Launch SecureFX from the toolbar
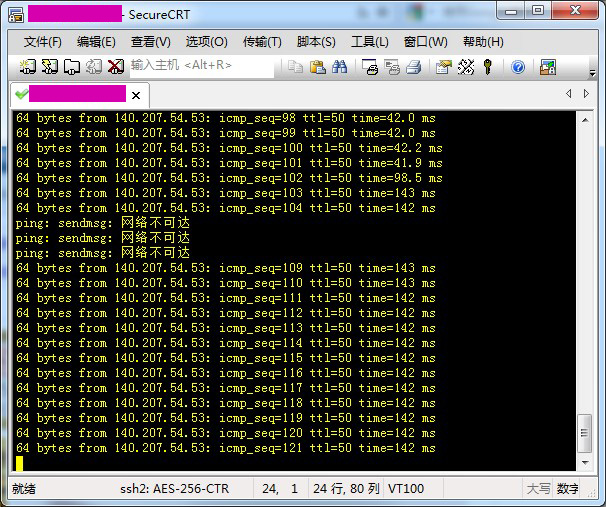The height and width of the screenshot is (507, 606). point(548,67)
